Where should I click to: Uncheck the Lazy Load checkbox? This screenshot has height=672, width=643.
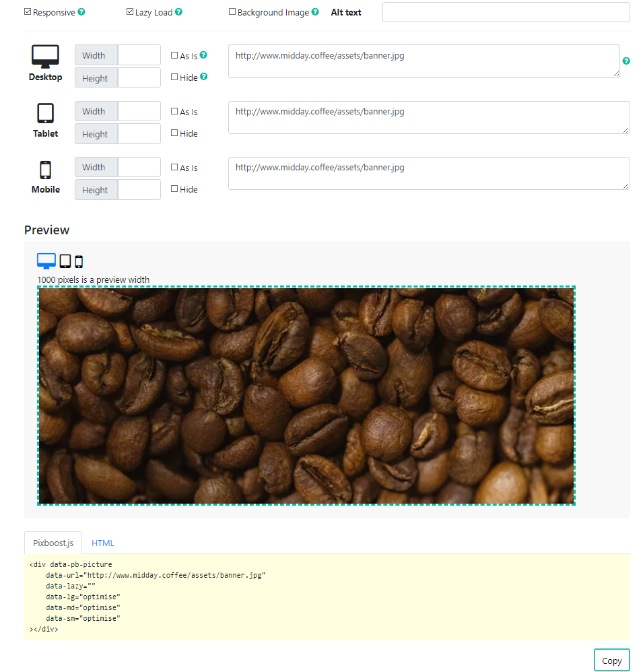tap(130, 12)
